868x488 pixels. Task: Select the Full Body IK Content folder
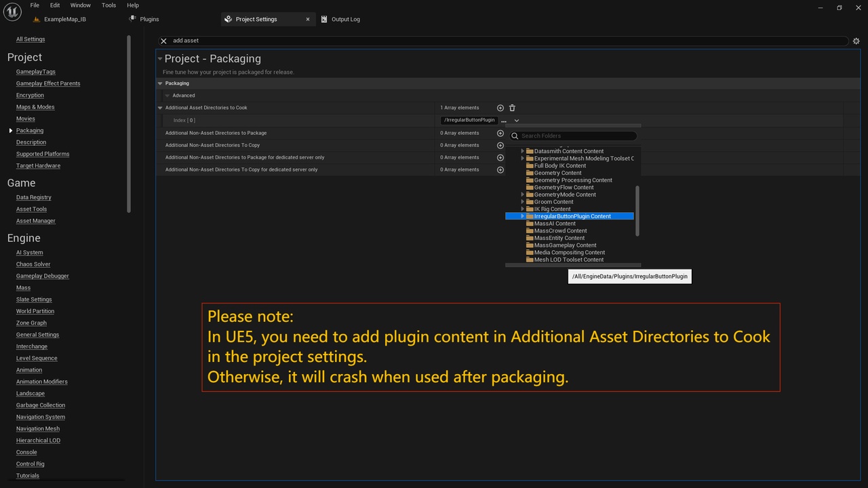(x=560, y=165)
